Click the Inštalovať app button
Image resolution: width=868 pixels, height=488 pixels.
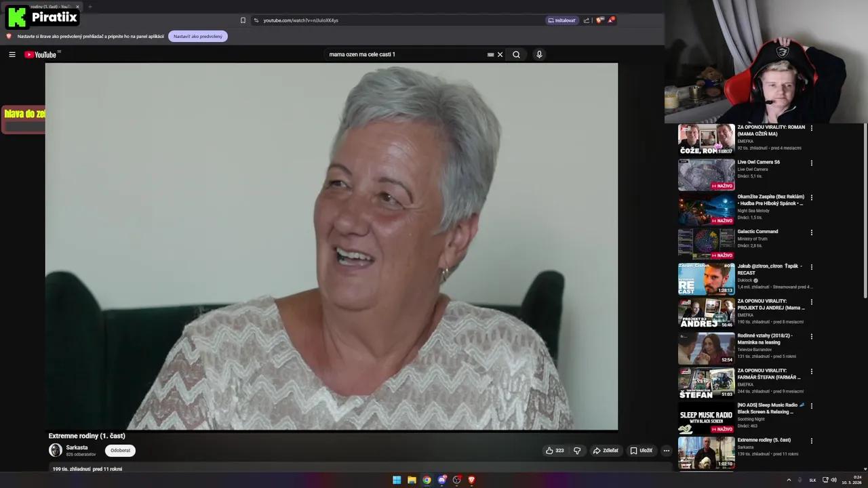[561, 20]
